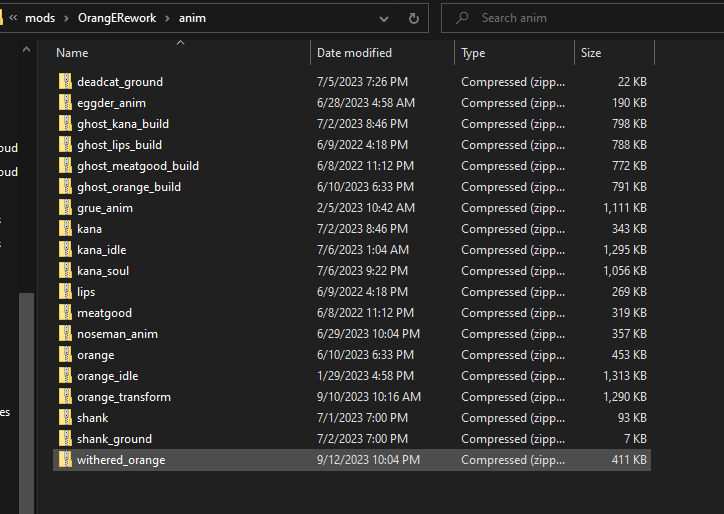This screenshot has width=724, height=514.
Task: Open the address bar history dropdown
Action: (x=382, y=18)
